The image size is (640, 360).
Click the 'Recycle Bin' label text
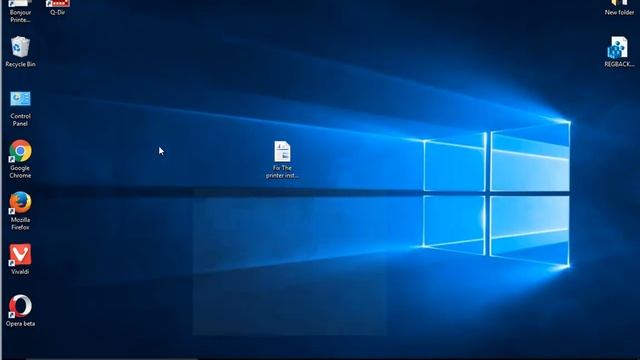[x=20, y=64]
